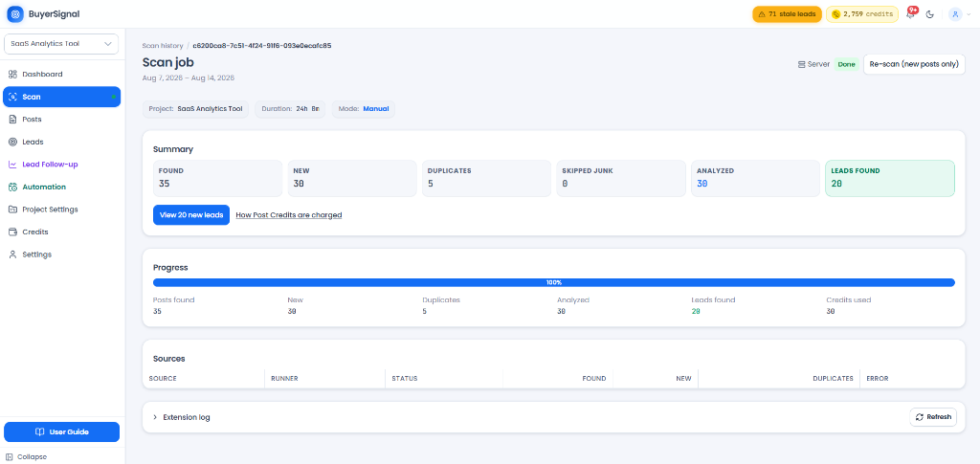Open Credits in the sidebar
The image size is (980, 464).
[61, 232]
